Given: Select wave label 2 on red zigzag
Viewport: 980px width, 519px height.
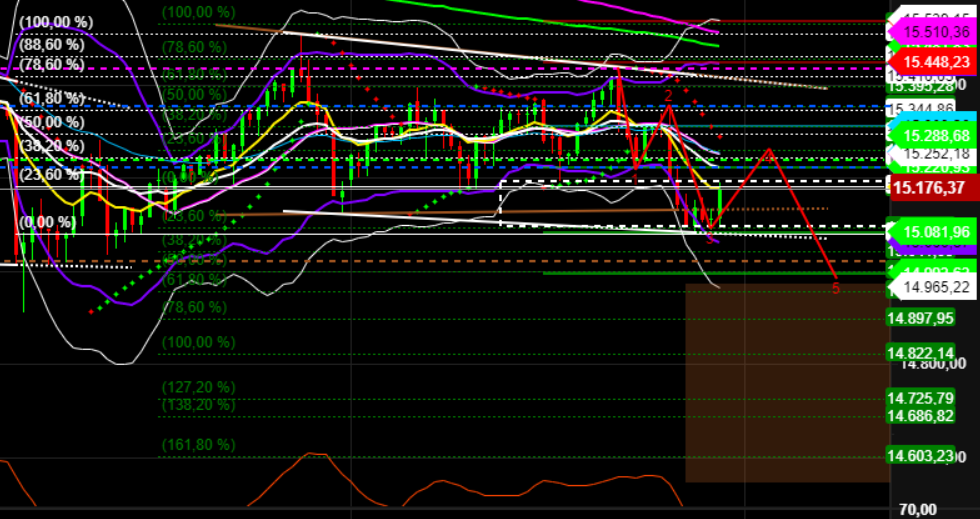Looking at the screenshot, I should pos(668,94).
